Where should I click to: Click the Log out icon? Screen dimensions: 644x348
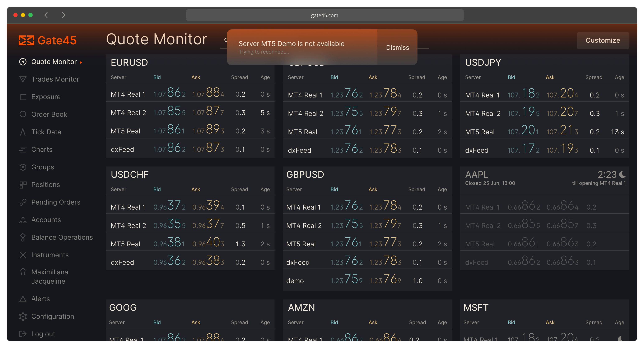click(23, 334)
